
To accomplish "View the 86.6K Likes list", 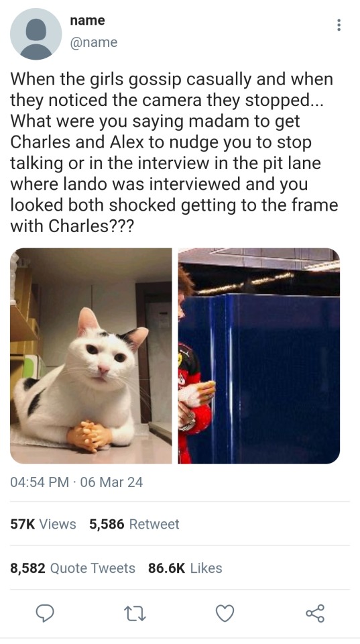I will tap(185, 568).
